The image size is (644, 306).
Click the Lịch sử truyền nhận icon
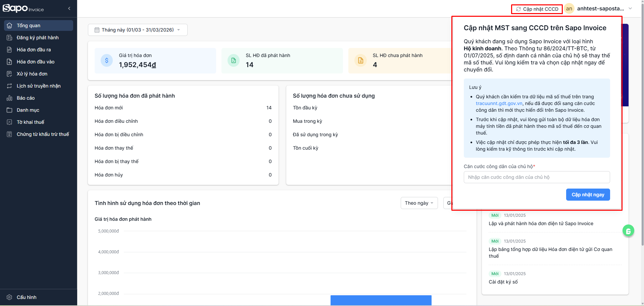(x=9, y=86)
